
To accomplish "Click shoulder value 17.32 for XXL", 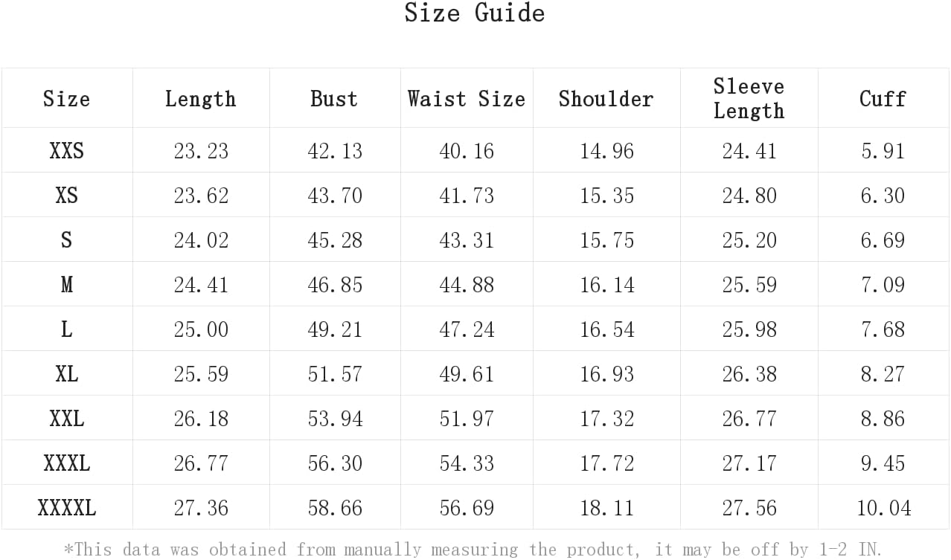I will 607,419.
